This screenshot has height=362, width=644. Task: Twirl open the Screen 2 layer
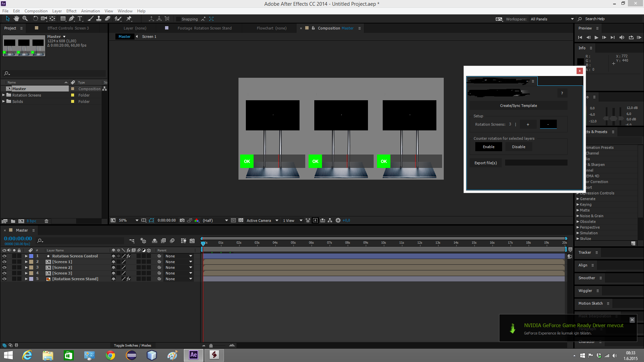click(26, 267)
